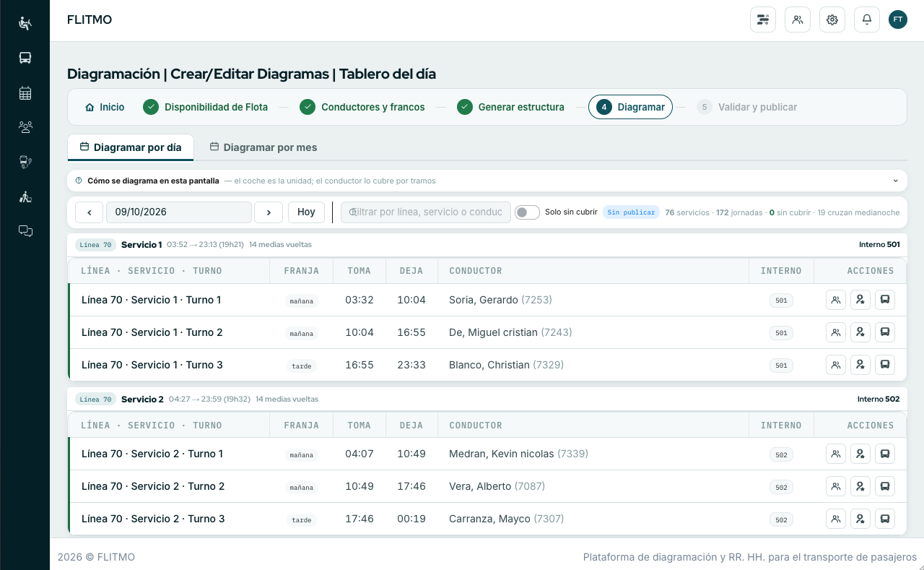Screen dimensions: 924x570
Task: Click the Línea 70 · Servicio 1 · Turno 3 row
Action: point(487,365)
